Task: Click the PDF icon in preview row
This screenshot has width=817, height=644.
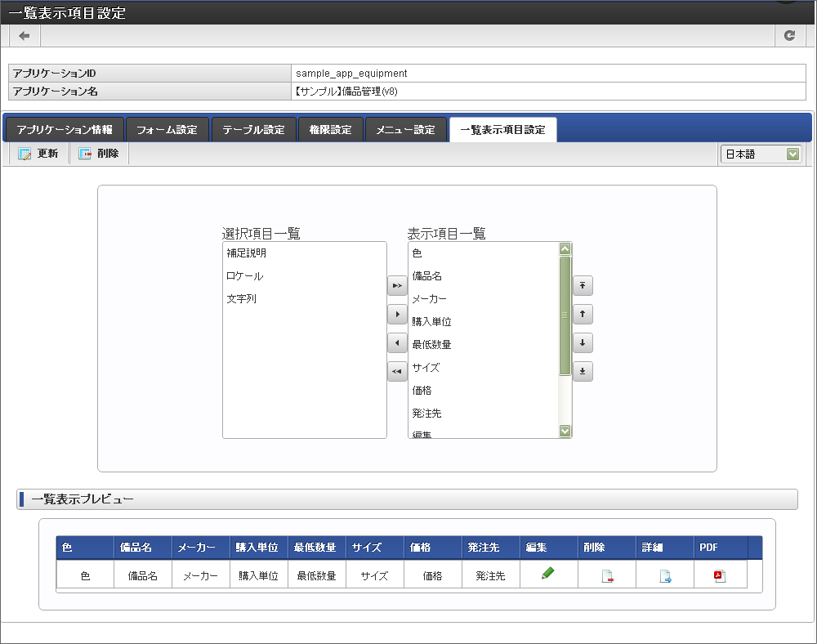Action: [720, 575]
